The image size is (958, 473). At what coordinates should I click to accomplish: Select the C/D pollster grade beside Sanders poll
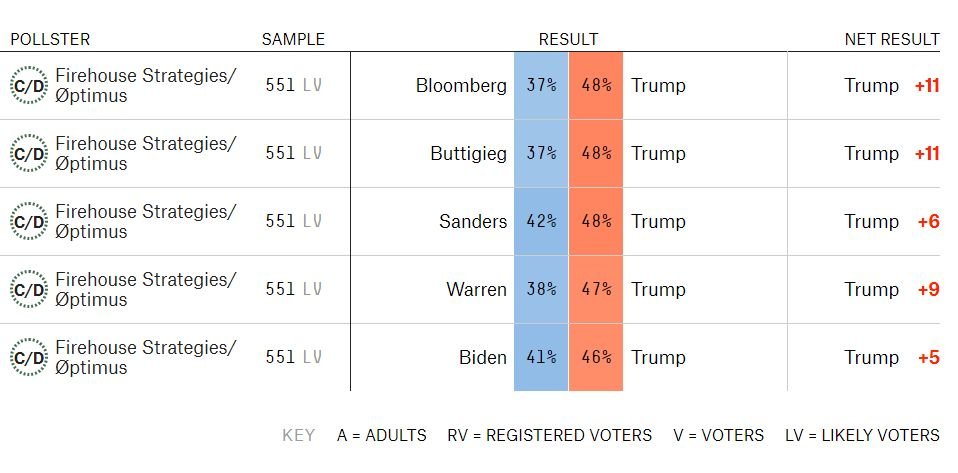(x=28, y=222)
